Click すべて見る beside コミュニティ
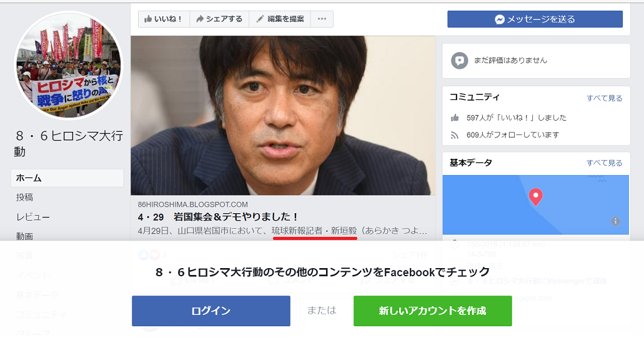Screen dimensions: 644x340 pyautogui.click(x=604, y=98)
